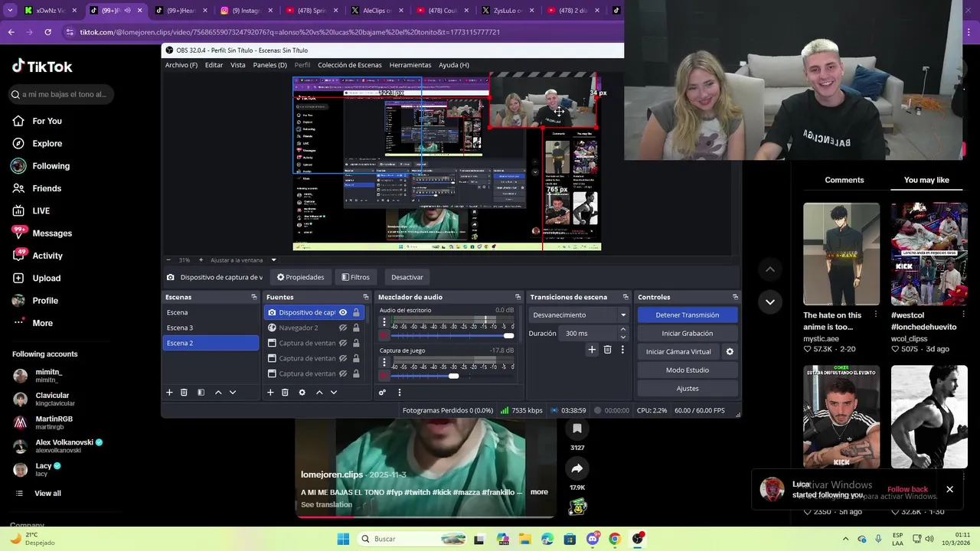Open the audio mixer footer options menu
Viewport: 980px width, 551px height.
[399, 393]
